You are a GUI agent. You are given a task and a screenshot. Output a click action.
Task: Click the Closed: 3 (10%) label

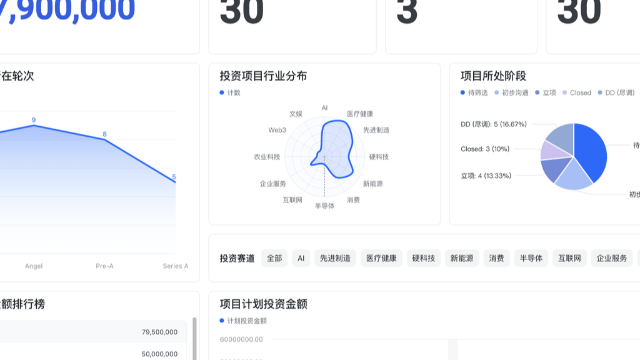[485, 149]
